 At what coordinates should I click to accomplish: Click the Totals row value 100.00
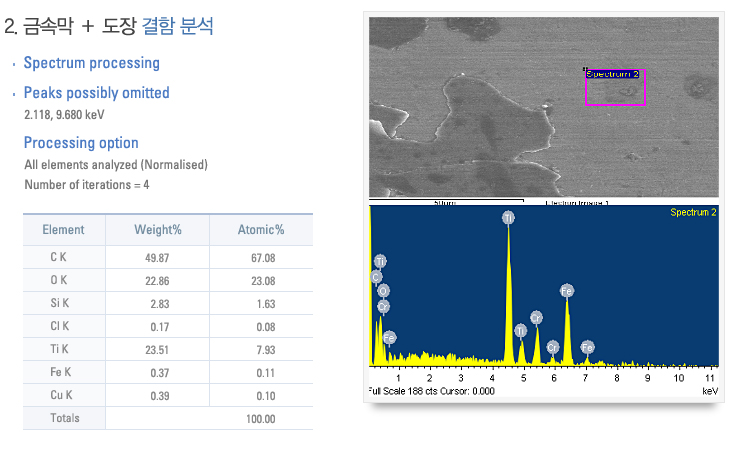260,418
